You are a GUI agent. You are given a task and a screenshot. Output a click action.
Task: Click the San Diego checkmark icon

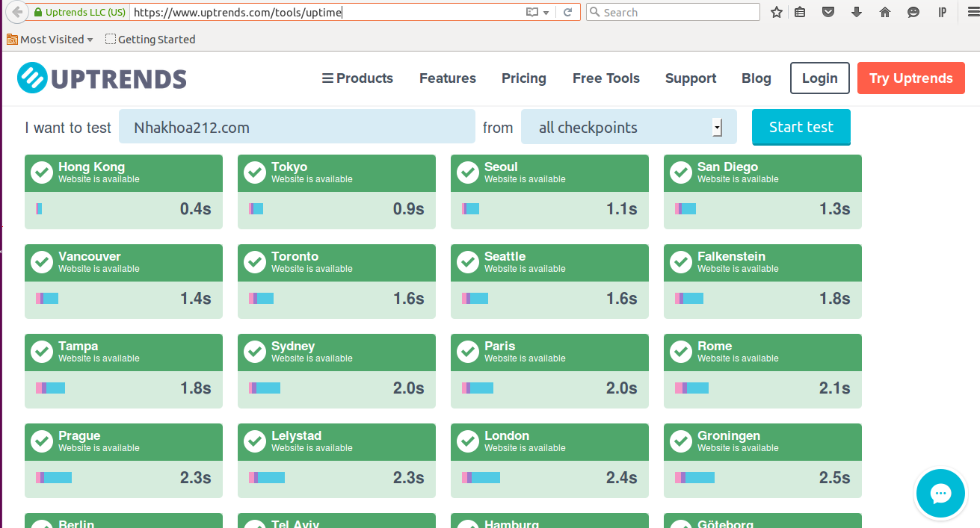click(x=681, y=173)
